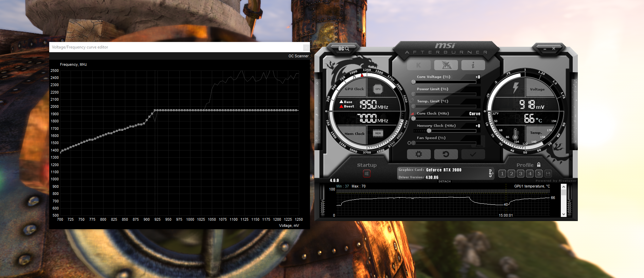644x278 pixels.
Task: Toggle the Profile lock icon
Action: pyautogui.click(x=539, y=165)
